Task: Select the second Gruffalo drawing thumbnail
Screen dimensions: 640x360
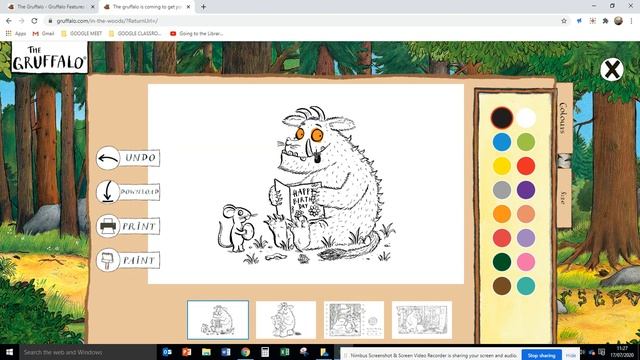Action: (286, 320)
